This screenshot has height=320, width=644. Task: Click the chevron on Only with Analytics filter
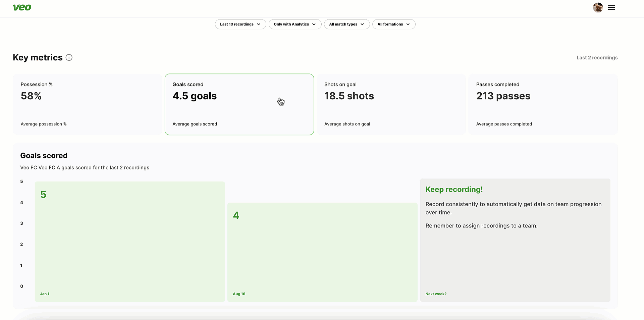click(314, 24)
